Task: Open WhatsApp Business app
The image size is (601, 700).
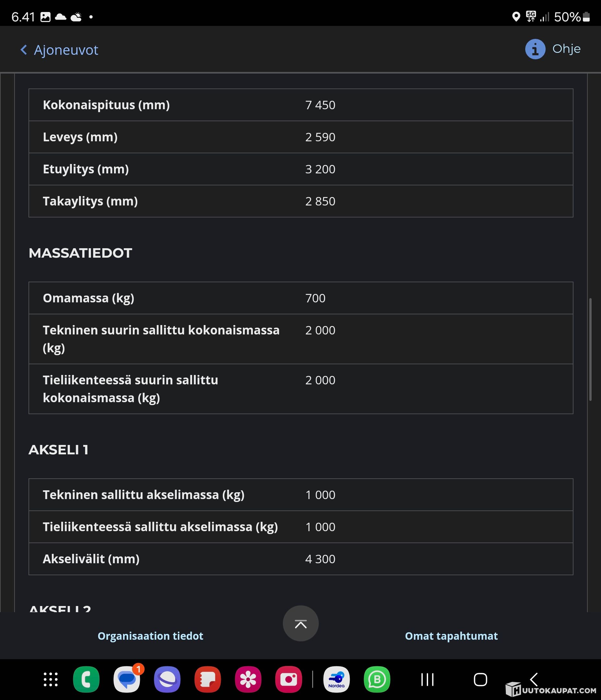Action: [377, 679]
